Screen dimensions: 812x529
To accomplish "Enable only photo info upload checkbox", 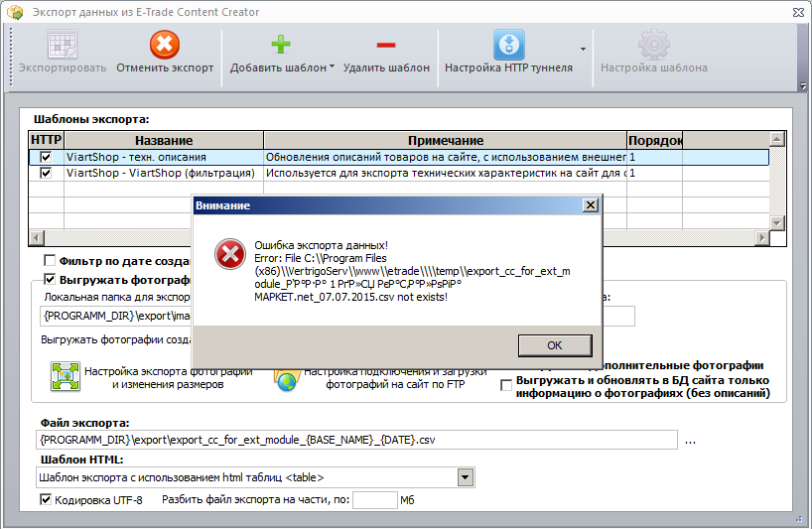I will click(x=506, y=385).
